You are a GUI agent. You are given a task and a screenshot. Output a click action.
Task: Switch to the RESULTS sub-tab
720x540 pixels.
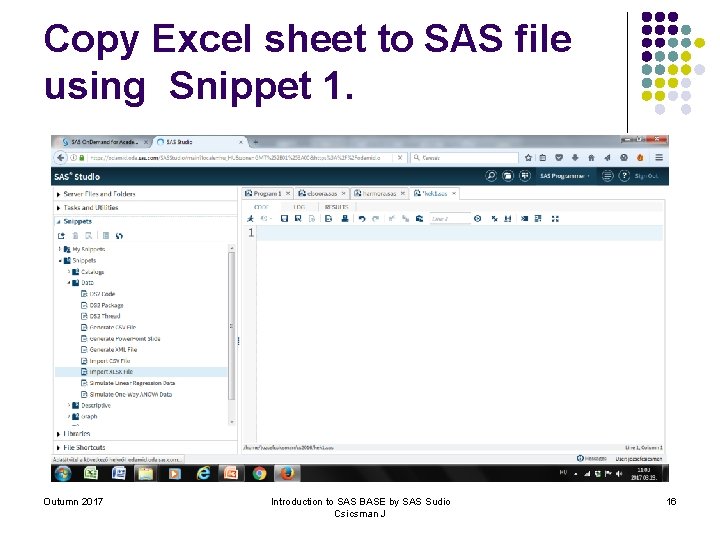337,207
